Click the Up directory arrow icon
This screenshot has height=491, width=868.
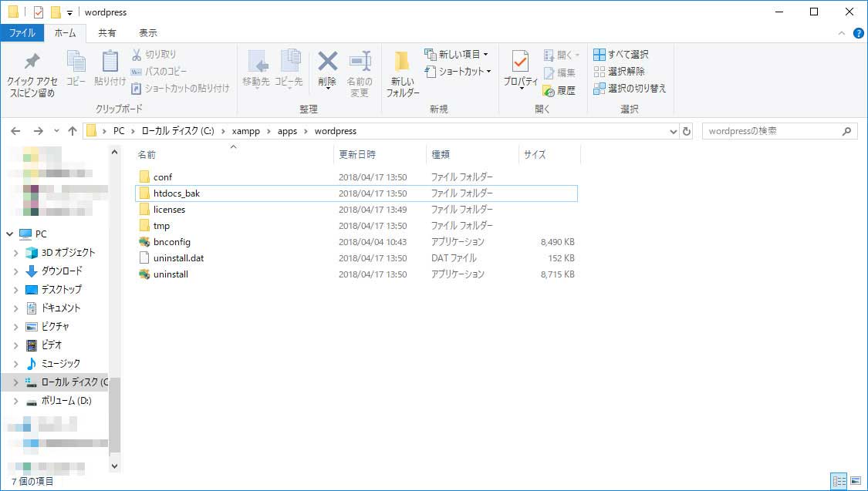[73, 131]
